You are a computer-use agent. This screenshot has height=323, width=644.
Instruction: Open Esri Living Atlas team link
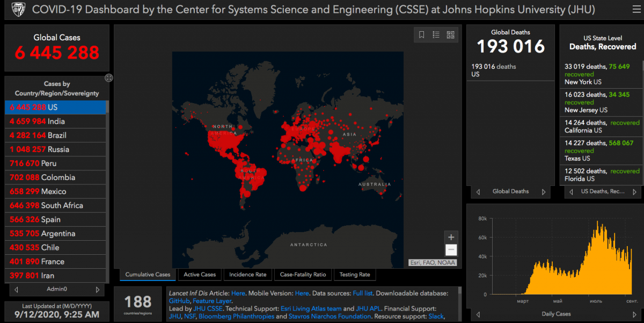point(311,308)
